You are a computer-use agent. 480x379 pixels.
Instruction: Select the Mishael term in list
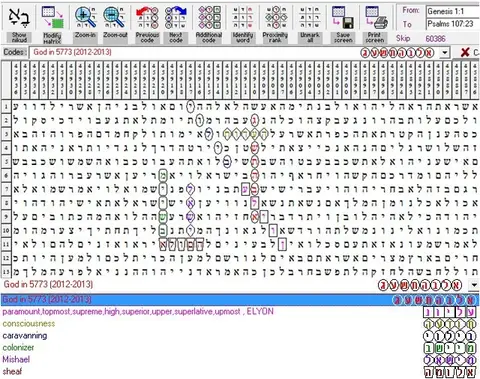[x=16, y=360]
